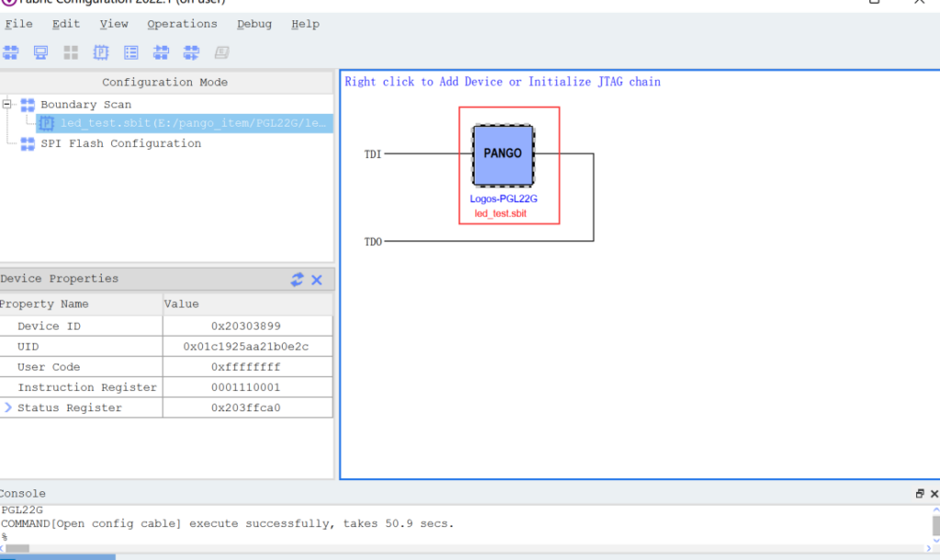Collapse the Boundary Scan tree node
Image resolution: width=940 pixels, height=560 pixels.
coord(7,105)
